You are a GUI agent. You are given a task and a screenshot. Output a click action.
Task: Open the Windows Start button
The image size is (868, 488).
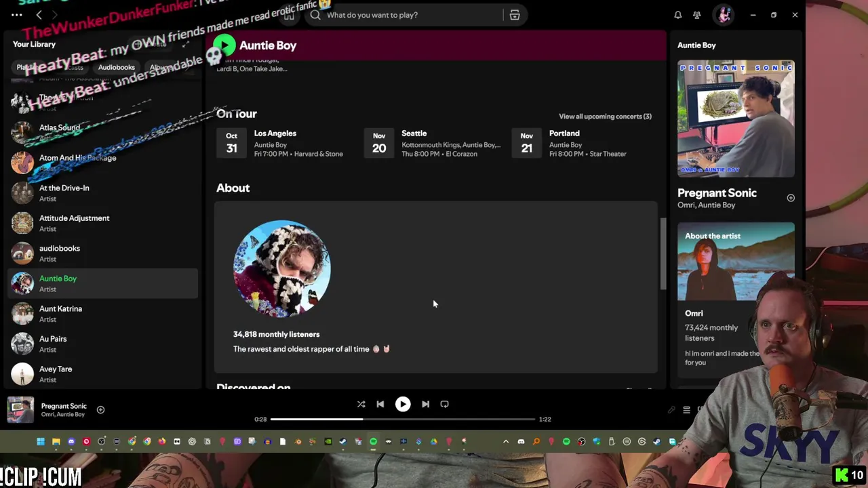pyautogui.click(x=41, y=442)
